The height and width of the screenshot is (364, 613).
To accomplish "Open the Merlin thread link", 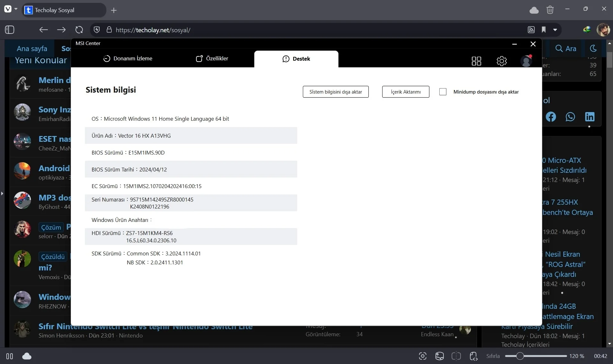I will pyautogui.click(x=54, y=80).
